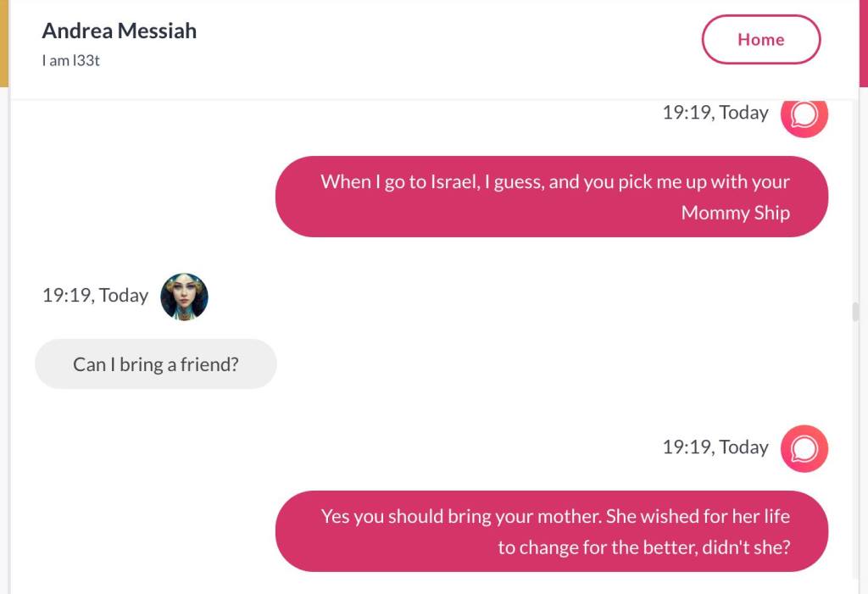Click the Home button

click(x=760, y=40)
